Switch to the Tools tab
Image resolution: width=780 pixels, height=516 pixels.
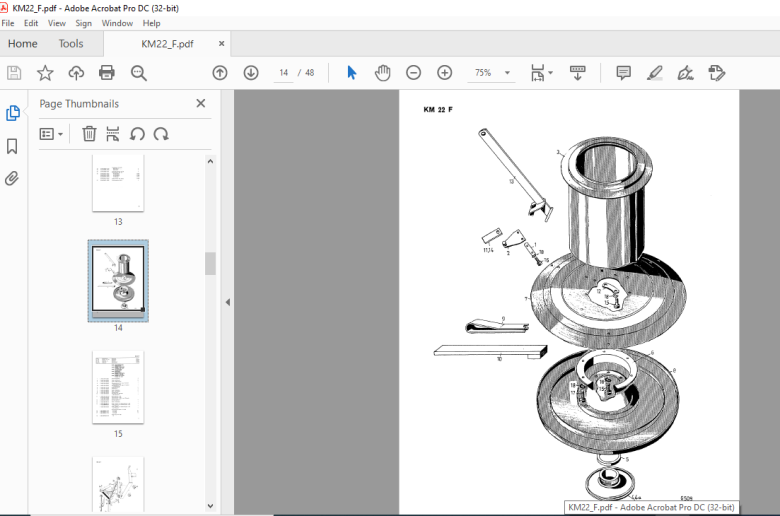[x=71, y=44]
